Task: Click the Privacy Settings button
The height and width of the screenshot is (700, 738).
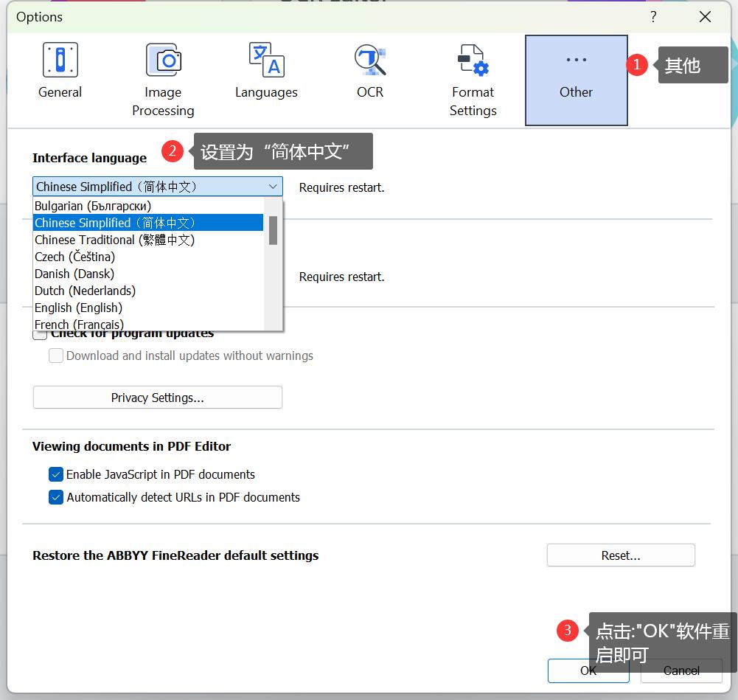Action: (157, 398)
